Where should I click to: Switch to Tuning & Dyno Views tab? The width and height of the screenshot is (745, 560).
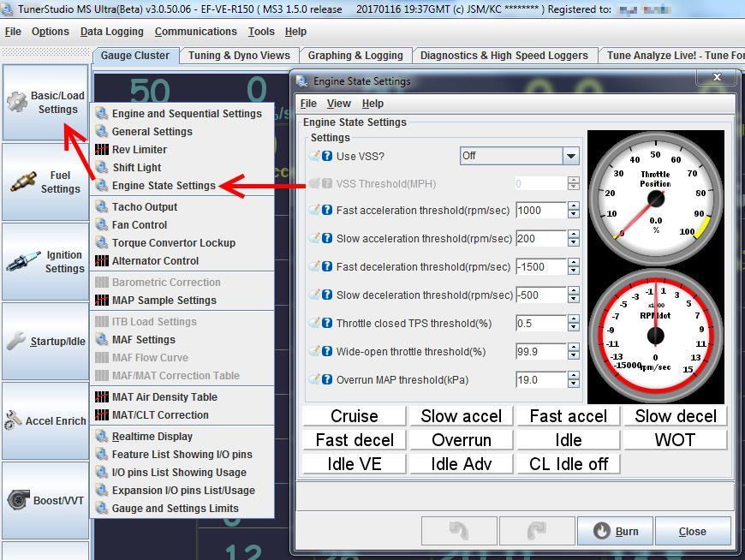(x=239, y=56)
